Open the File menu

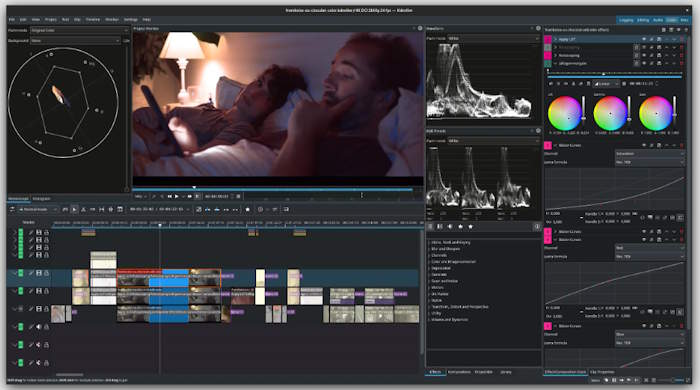coord(12,20)
